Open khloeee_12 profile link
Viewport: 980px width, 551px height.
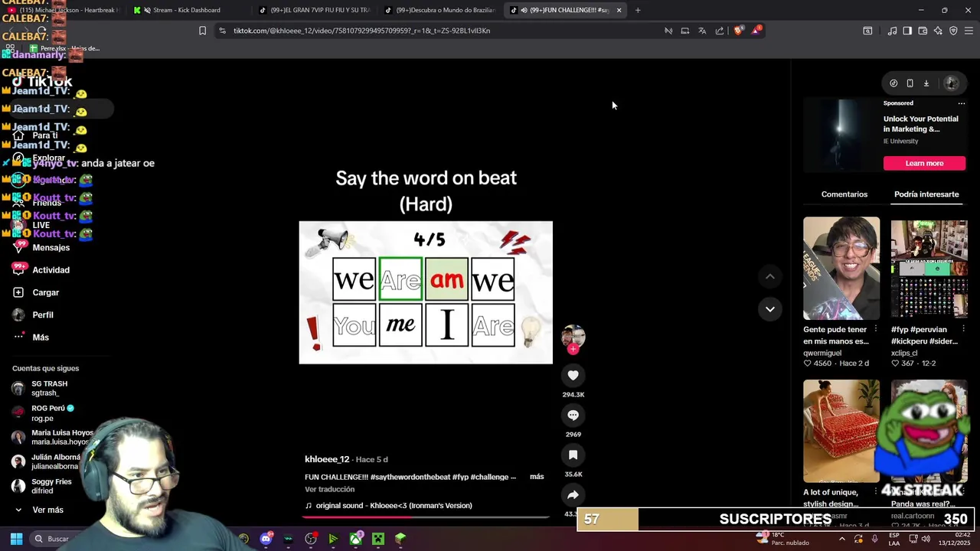coord(327,459)
